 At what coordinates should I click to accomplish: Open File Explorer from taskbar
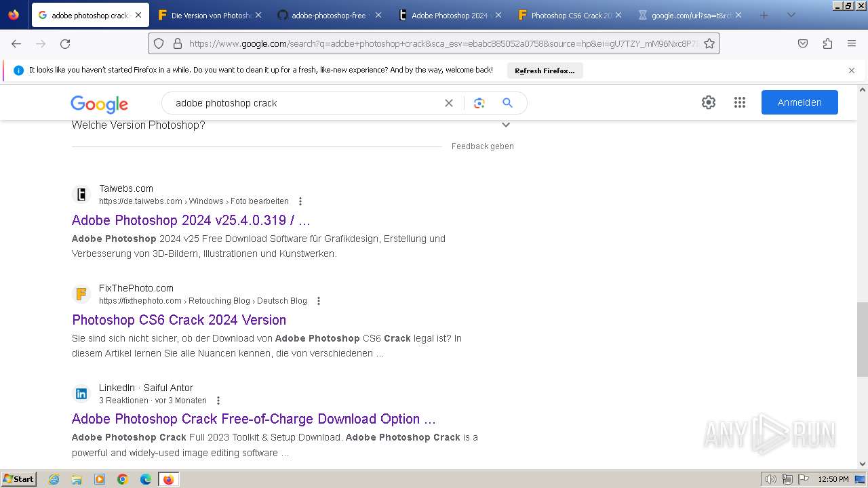pyautogui.click(x=77, y=479)
